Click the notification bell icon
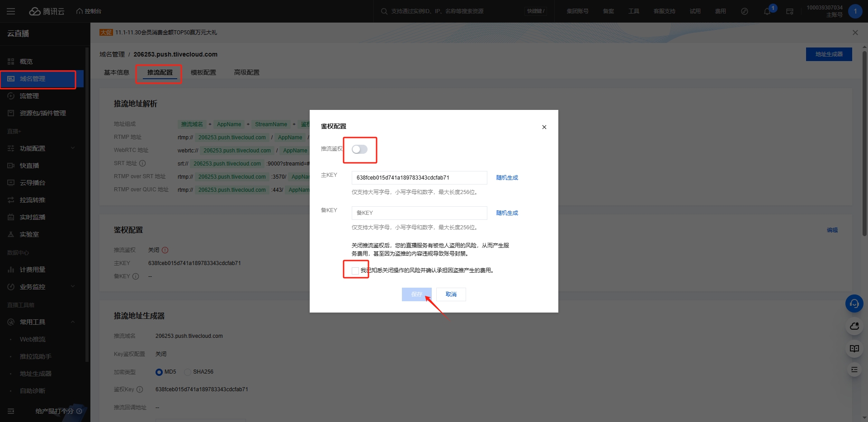868x422 pixels. (767, 11)
